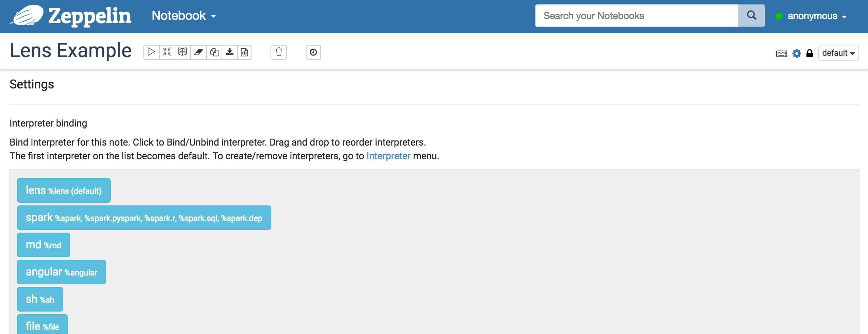Toggle interpreter binding gear icon
Viewport: 868px width, 334px height.
[x=797, y=53]
